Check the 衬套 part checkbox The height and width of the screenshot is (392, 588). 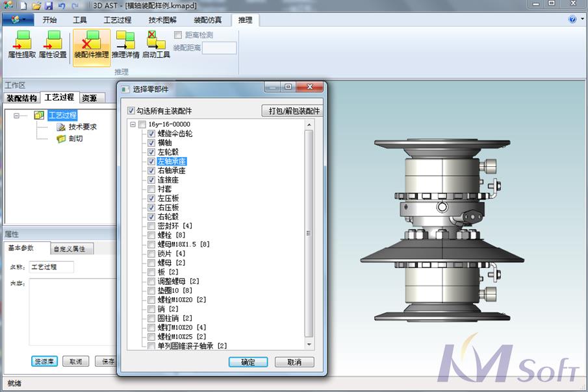tap(151, 189)
